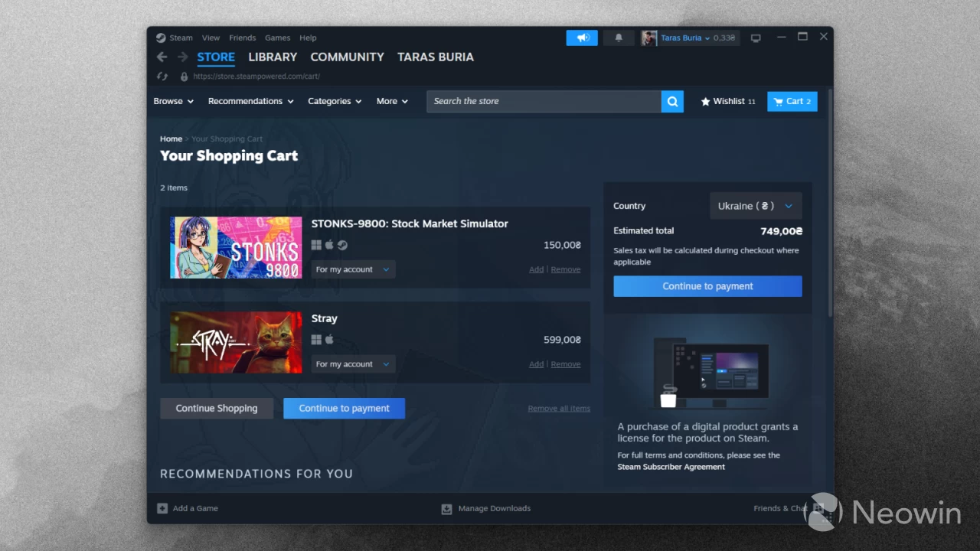Click the cart icon in Cart button

click(x=778, y=101)
